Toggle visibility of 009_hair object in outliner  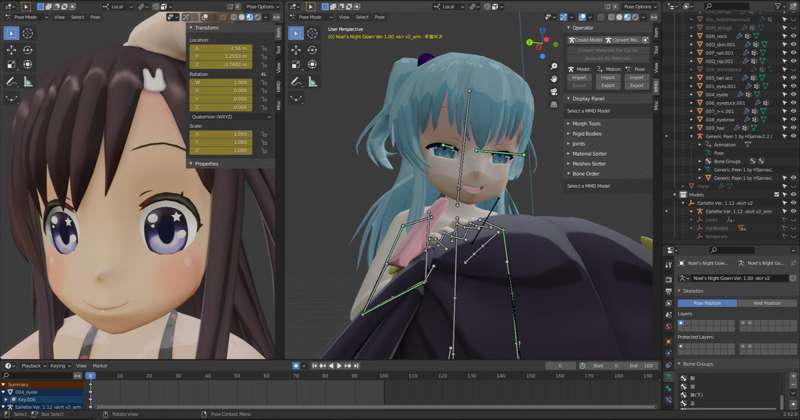pyautogui.click(x=793, y=128)
